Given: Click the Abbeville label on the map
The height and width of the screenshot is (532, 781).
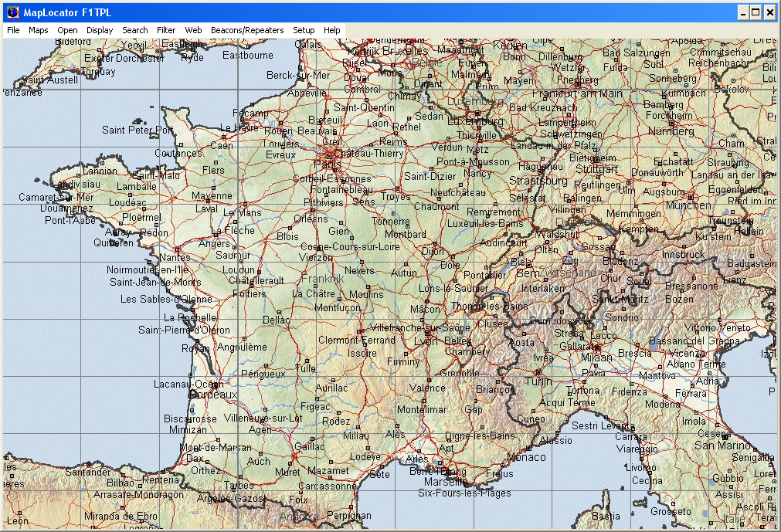Looking at the screenshot, I should tap(307, 93).
